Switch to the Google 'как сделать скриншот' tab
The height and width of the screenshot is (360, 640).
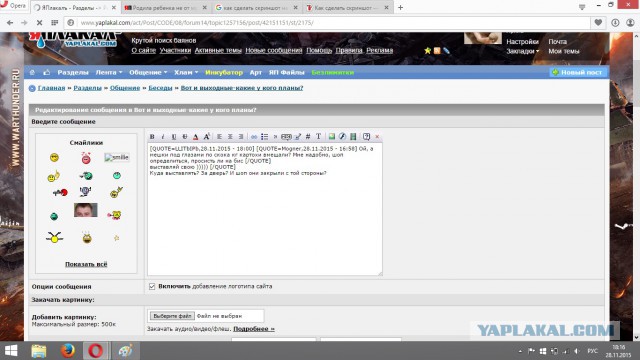pyautogui.click(x=257, y=7)
